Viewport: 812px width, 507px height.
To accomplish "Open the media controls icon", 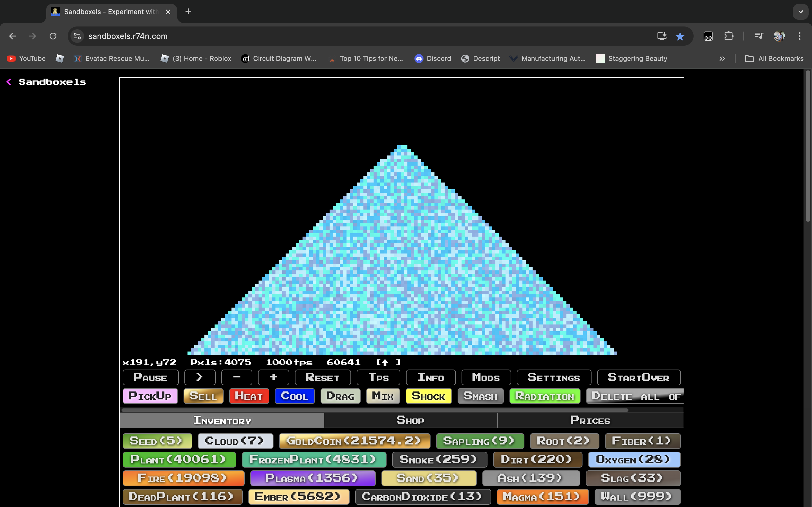I will coord(759,36).
